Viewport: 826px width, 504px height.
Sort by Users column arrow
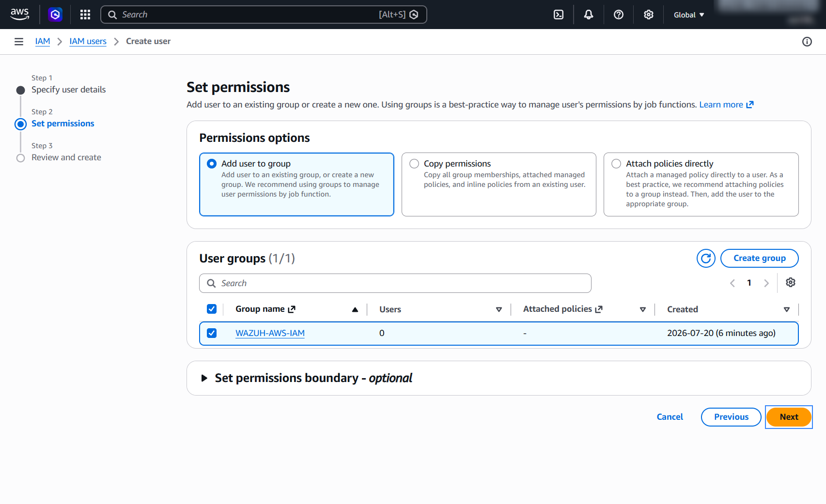pyautogui.click(x=499, y=309)
